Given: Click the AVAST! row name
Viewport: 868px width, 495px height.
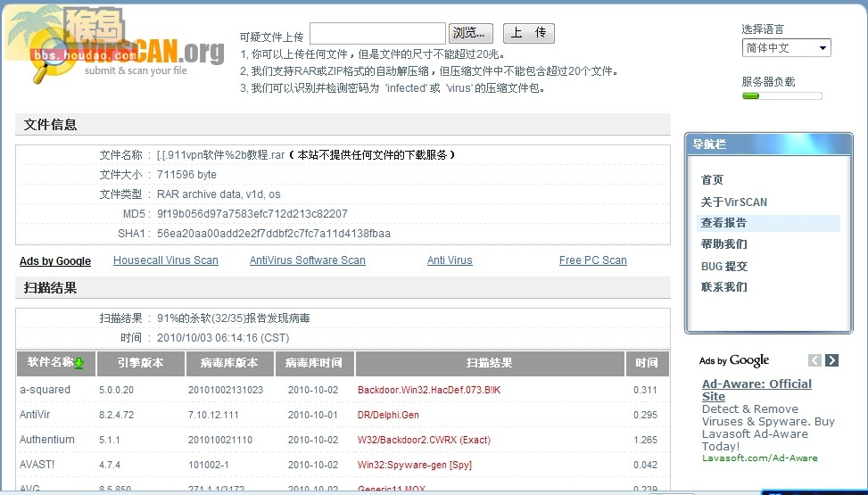Looking at the screenshot, I should point(37,465).
